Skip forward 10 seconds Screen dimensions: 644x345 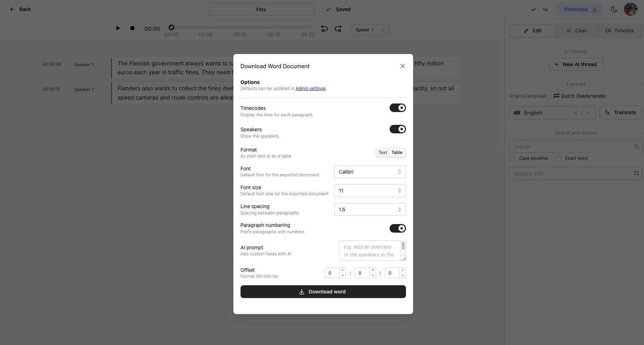coord(338,29)
